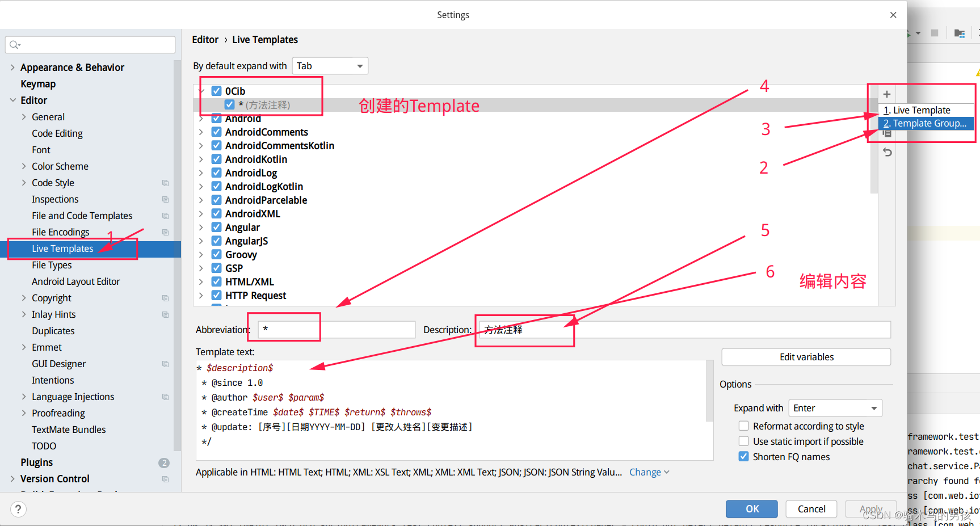
Task: Expand Appearance & Behavior settings section
Action: click(x=12, y=67)
